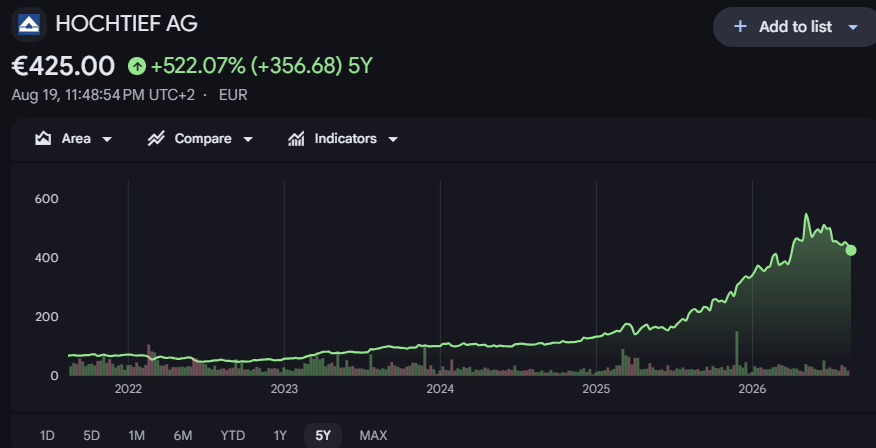876x448 pixels.
Task: Click the Area chart type icon
Action: point(43,139)
